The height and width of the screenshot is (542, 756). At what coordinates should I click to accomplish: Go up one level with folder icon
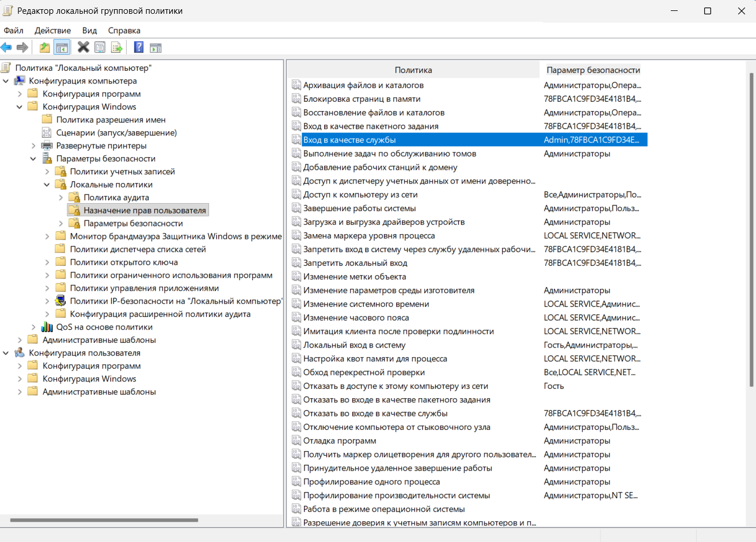(44, 47)
